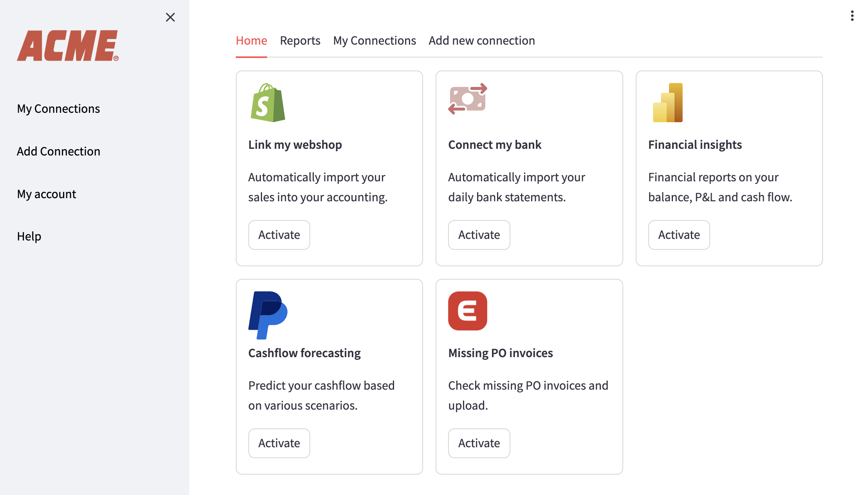This screenshot has width=868, height=495.
Task: Open My Connections in the sidebar
Action: pyautogui.click(x=58, y=108)
